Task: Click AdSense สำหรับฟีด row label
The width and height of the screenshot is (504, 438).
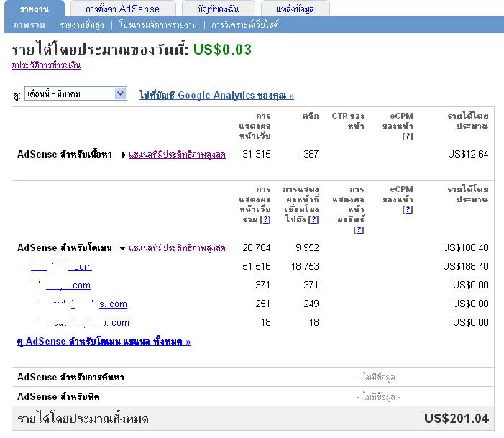Action: click(x=58, y=396)
